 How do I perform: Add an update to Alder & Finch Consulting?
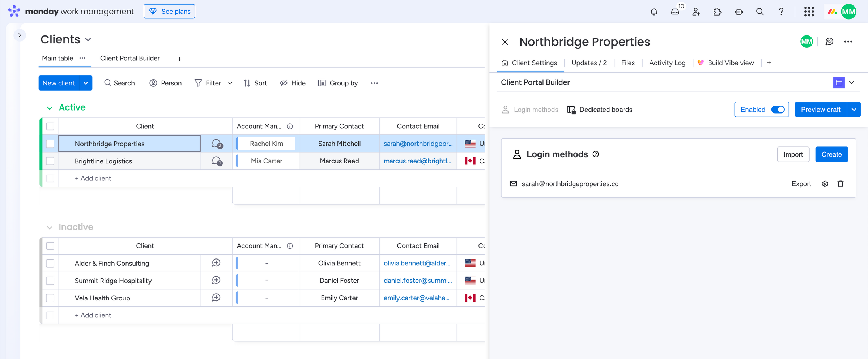[x=216, y=263]
